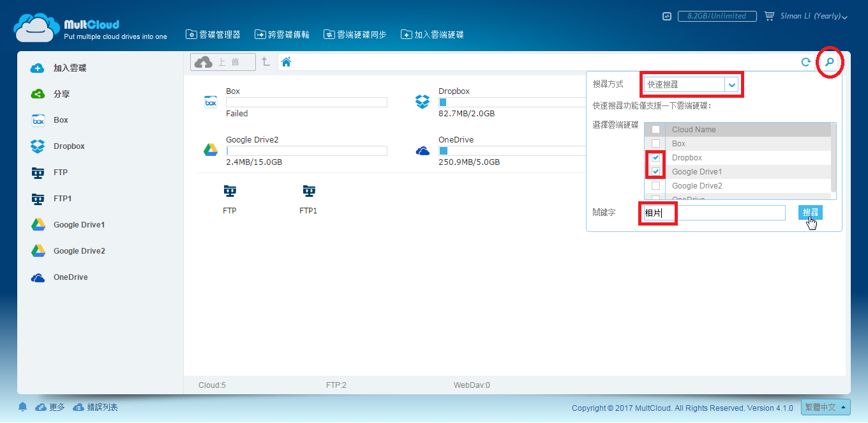Click Google Drive2 icon in main list
868x423 pixels.
(x=211, y=150)
